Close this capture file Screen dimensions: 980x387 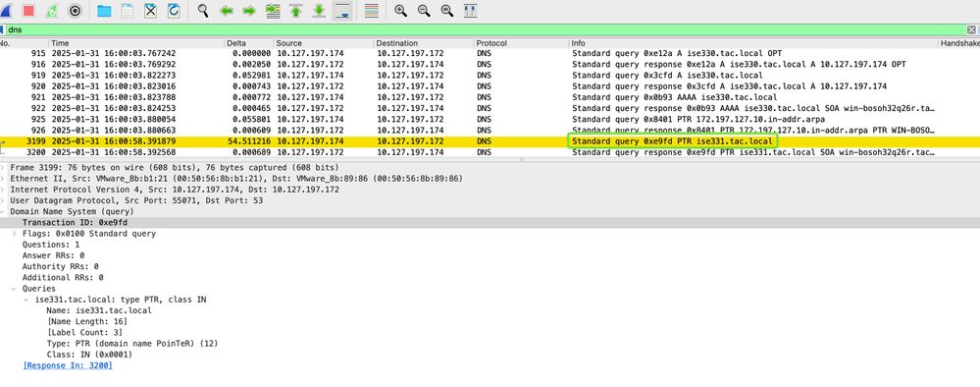(151, 10)
